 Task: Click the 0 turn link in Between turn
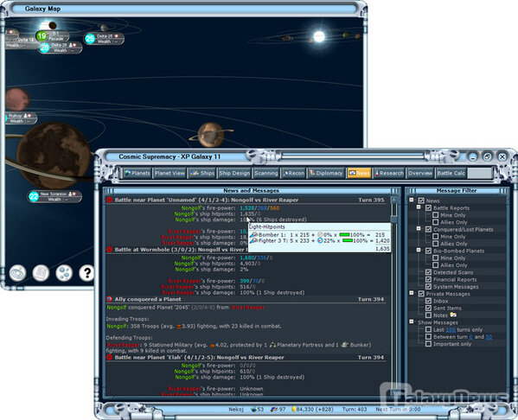click(470, 337)
